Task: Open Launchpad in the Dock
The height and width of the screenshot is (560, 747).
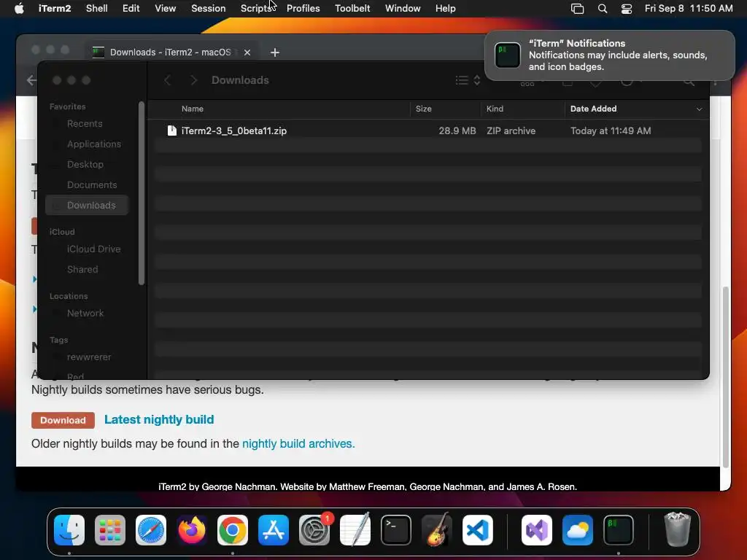Action: coord(110,530)
